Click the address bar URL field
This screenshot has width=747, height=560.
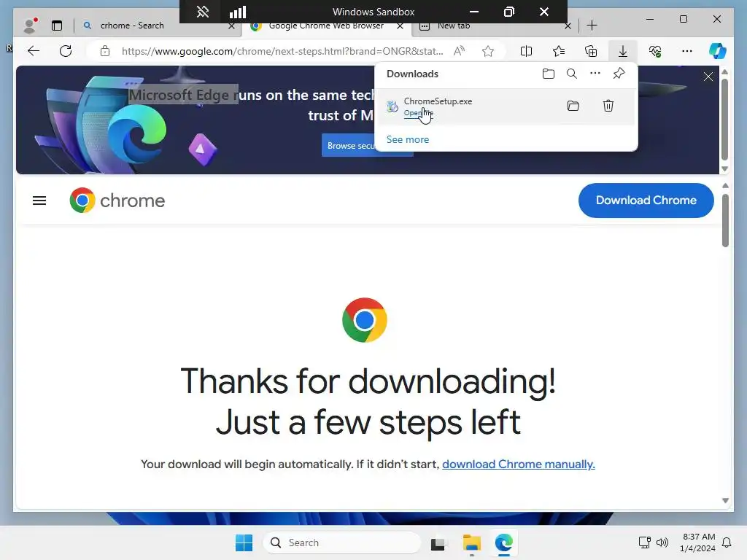[x=282, y=51]
